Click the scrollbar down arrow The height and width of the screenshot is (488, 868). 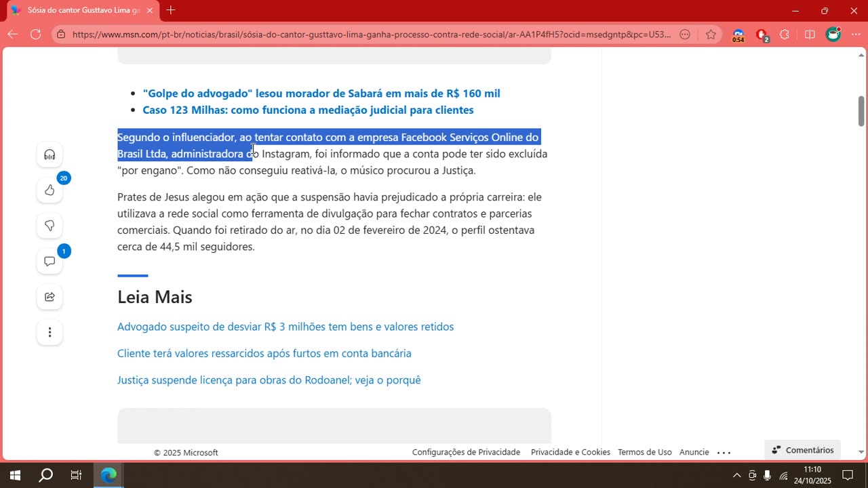(861, 452)
